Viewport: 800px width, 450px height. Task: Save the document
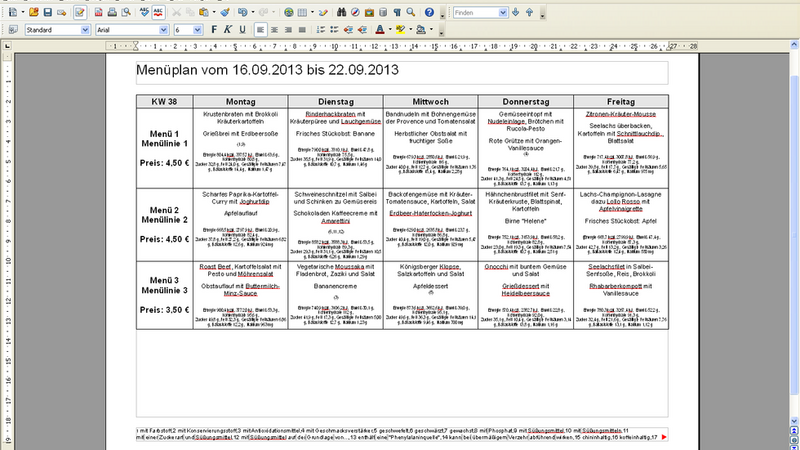tap(47, 12)
